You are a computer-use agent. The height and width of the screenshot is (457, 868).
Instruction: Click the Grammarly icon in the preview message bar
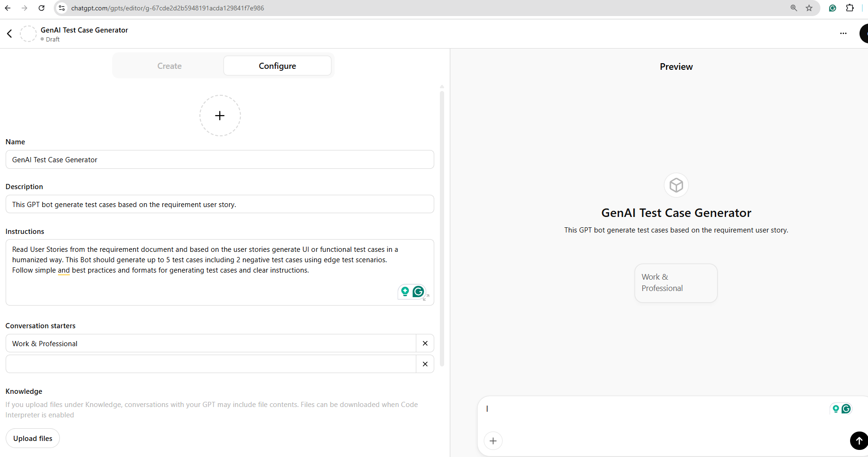click(x=847, y=409)
